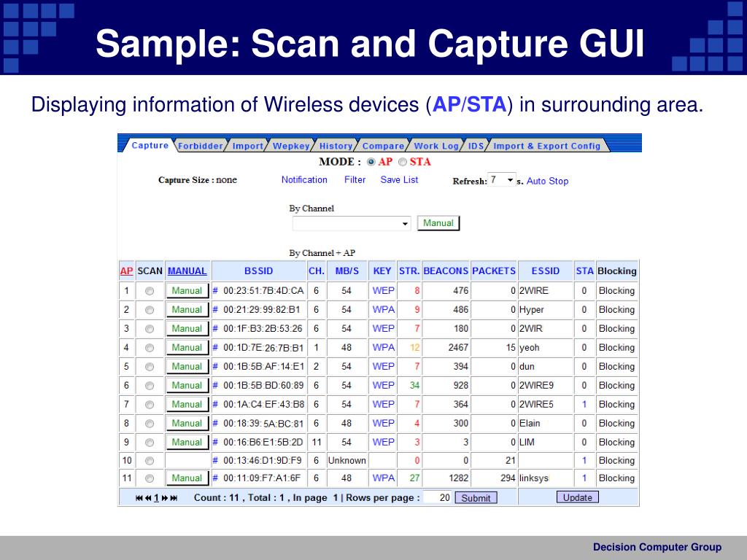This screenshot has height=560, width=747.
Task: Select scan radio for row 9 LIM
Action: (x=150, y=443)
